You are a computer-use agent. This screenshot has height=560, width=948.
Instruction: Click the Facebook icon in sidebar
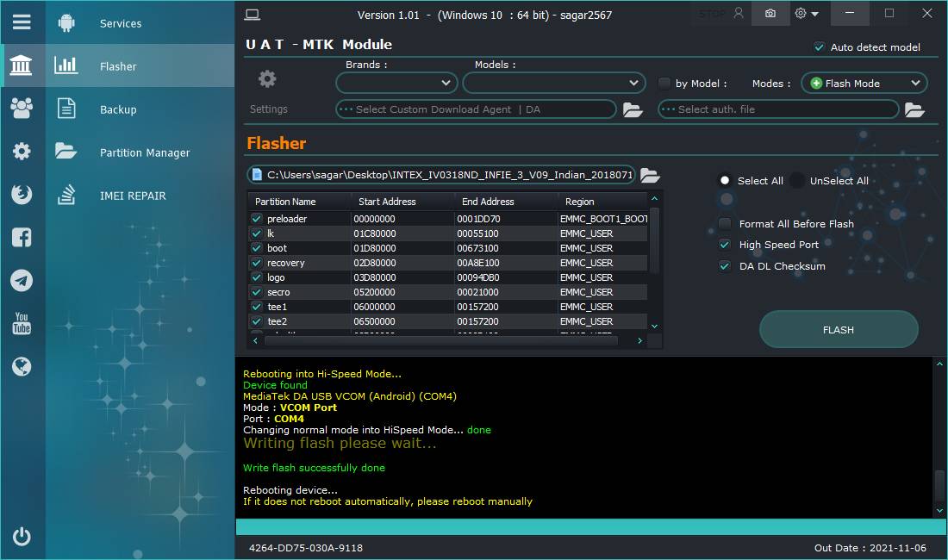tap(22, 238)
